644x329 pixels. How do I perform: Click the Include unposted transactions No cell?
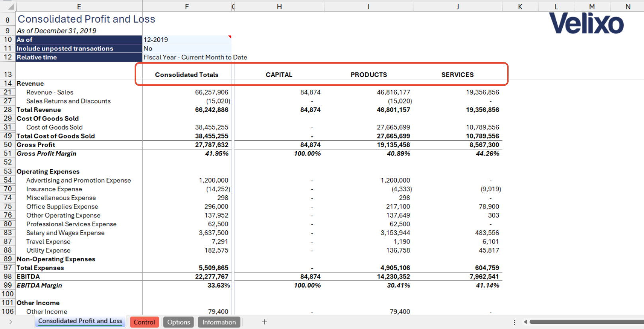click(187, 49)
